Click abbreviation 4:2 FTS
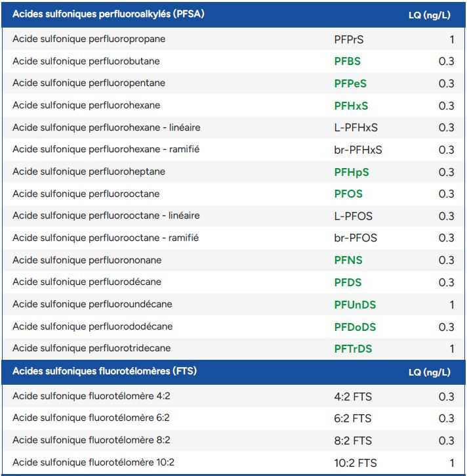The height and width of the screenshot is (476, 467). click(353, 397)
